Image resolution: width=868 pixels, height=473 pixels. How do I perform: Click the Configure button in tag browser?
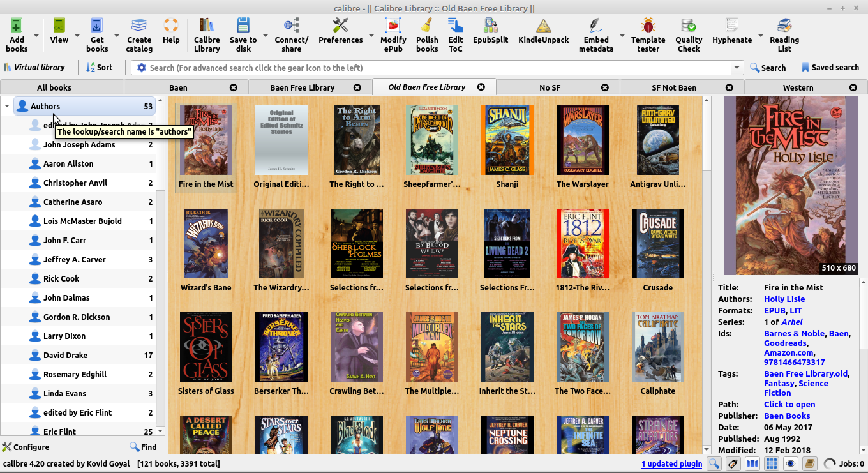[26, 447]
